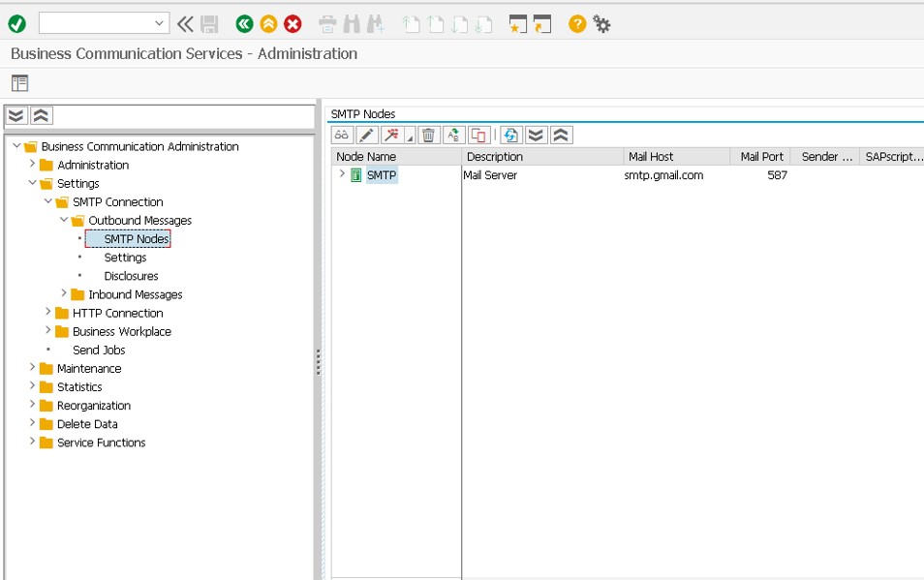The width and height of the screenshot is (924, 580).
Task: Click the Mail Port column header
Action: (x=760, y=157)
